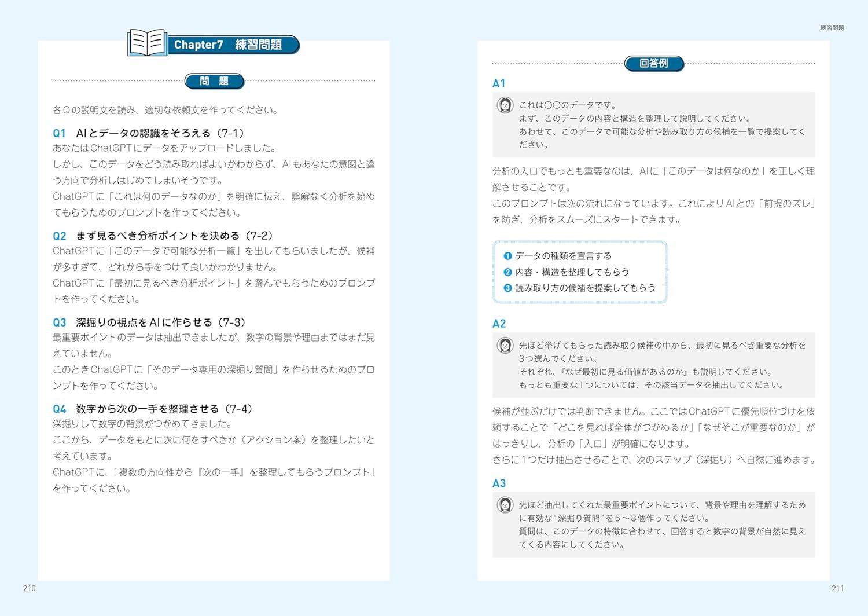Click the user avatar icon in A3 box
The height and width of the screenshot is (616, 868).
tap(505, 505)
